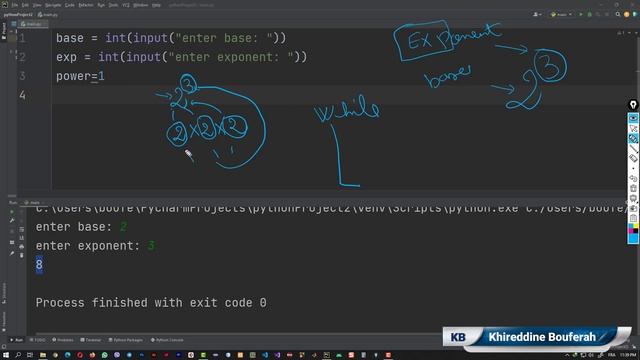This screenshot has width=640, height=360.
Task: Click the orange IDE updates icon
Action: 627,14
